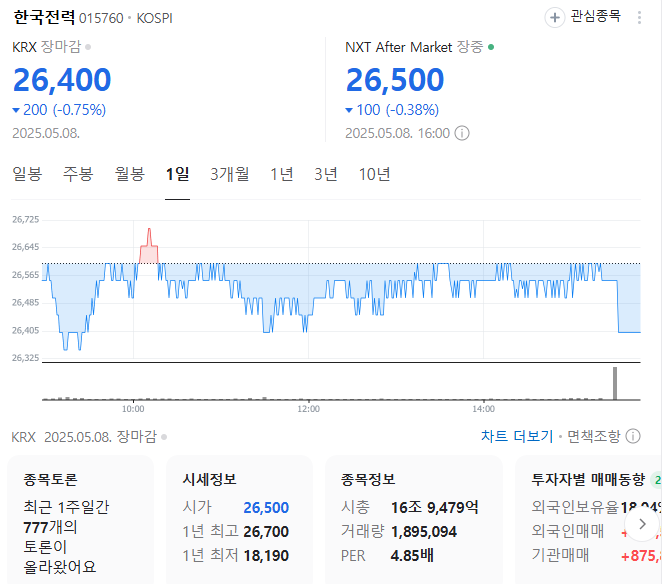The width and height of the screenshot is (663, 584).
Task: Select the 3개월 chart tab
Action: coord(230,174)
